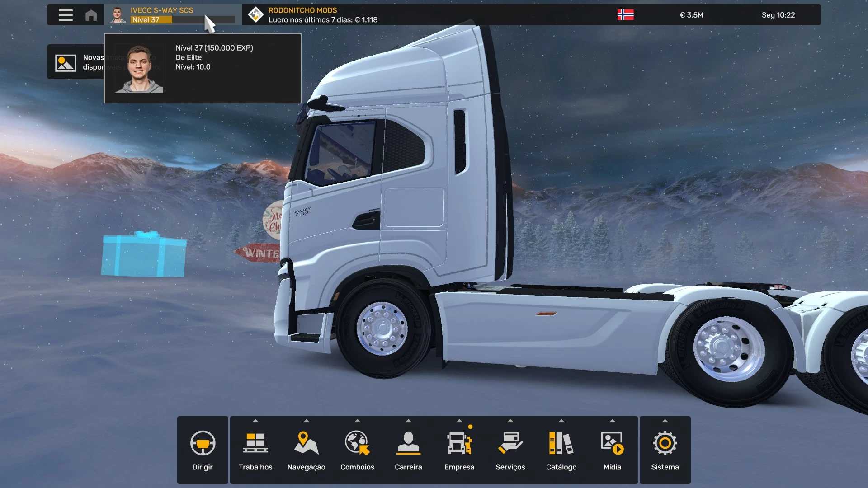Expand arrow above Navegação
Screen dimensions: 868x488
[x=306, y=421]
